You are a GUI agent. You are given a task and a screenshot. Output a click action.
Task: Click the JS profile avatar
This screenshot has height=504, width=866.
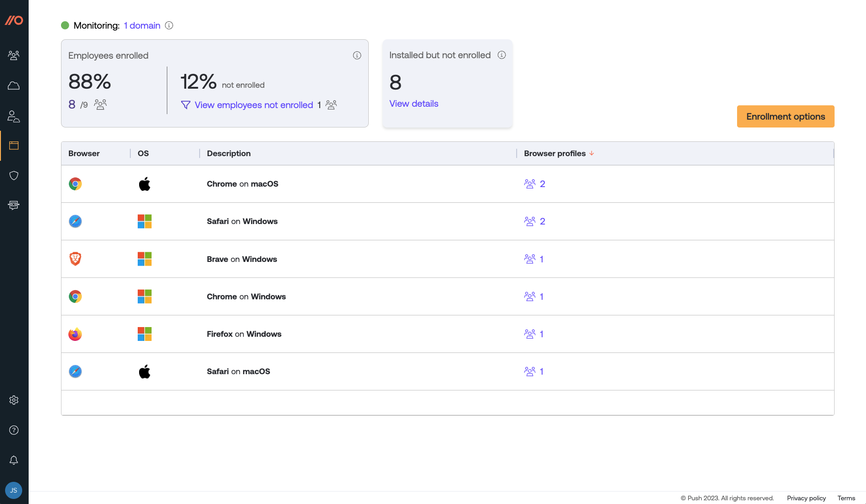13,490
